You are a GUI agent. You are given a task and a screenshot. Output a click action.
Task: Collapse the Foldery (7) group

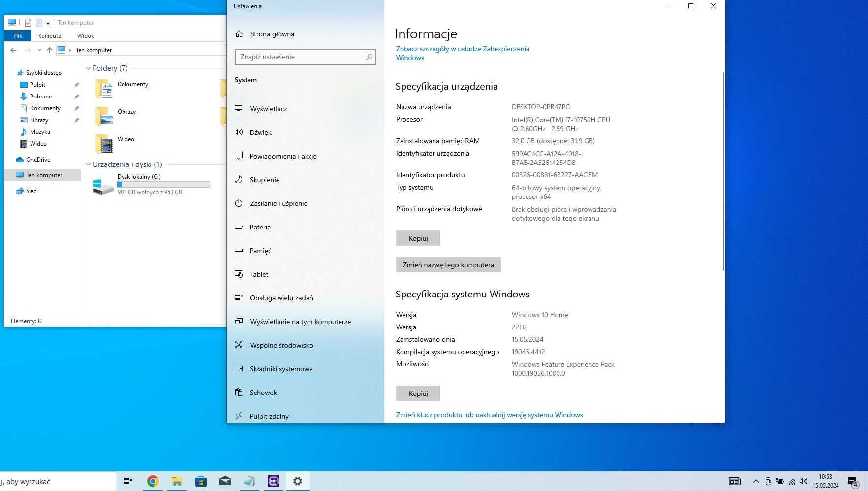88,68
